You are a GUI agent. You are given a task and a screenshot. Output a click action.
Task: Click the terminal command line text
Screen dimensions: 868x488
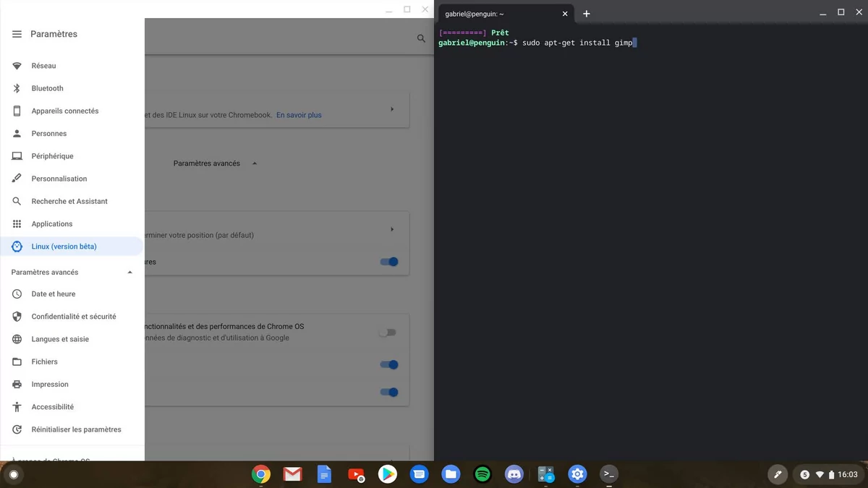579,43
